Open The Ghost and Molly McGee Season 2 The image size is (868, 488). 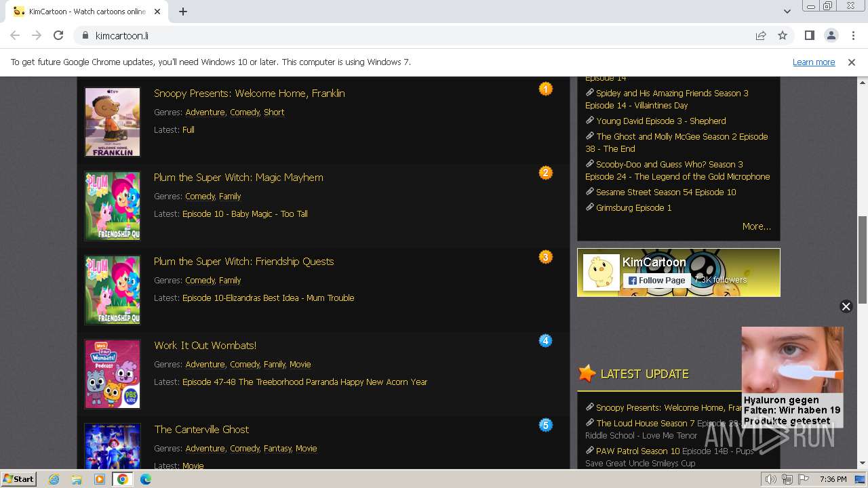click(677, 142)
